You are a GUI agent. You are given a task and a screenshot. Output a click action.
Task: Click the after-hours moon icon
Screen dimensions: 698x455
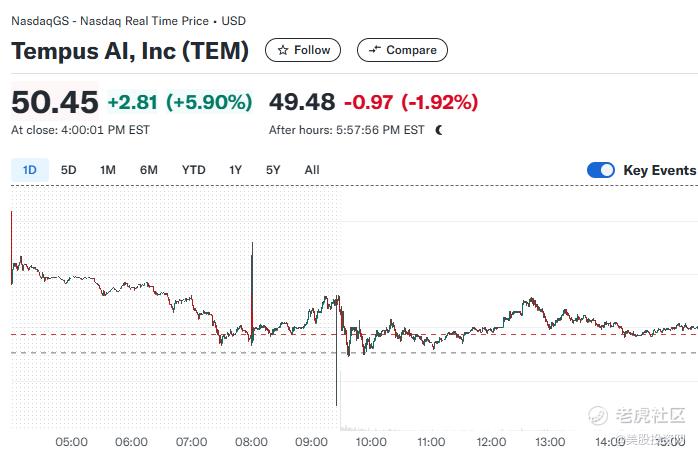point(438,130)
